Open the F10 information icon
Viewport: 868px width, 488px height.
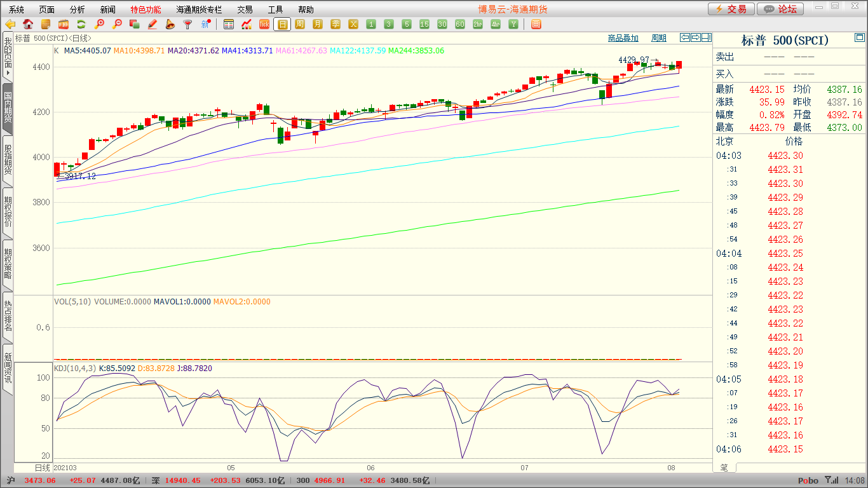pyautogui.click(x=64, y=24)
